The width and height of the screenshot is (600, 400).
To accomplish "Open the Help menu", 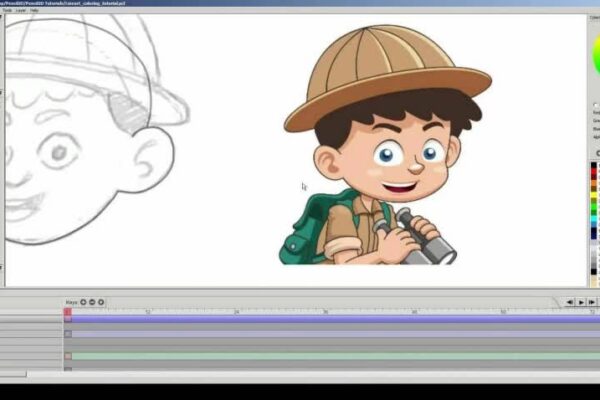I will coord(34,10).
